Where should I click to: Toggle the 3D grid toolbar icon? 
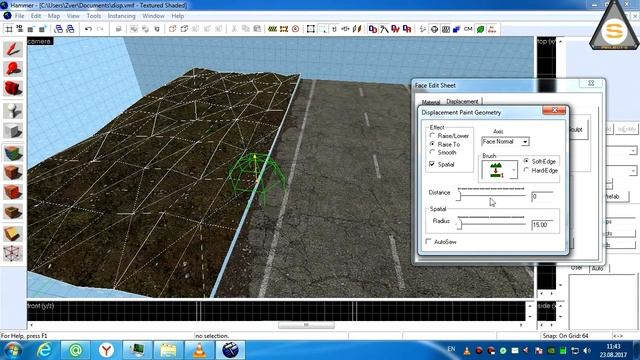pyautogui.click(x=19, y=29)
